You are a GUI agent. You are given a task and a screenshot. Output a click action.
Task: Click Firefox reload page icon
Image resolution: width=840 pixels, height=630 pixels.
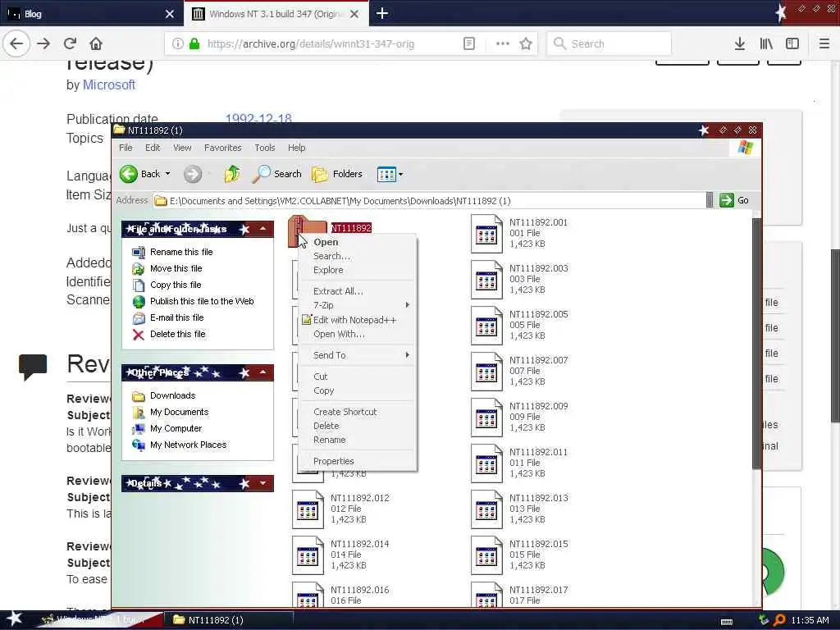point(70,43)
